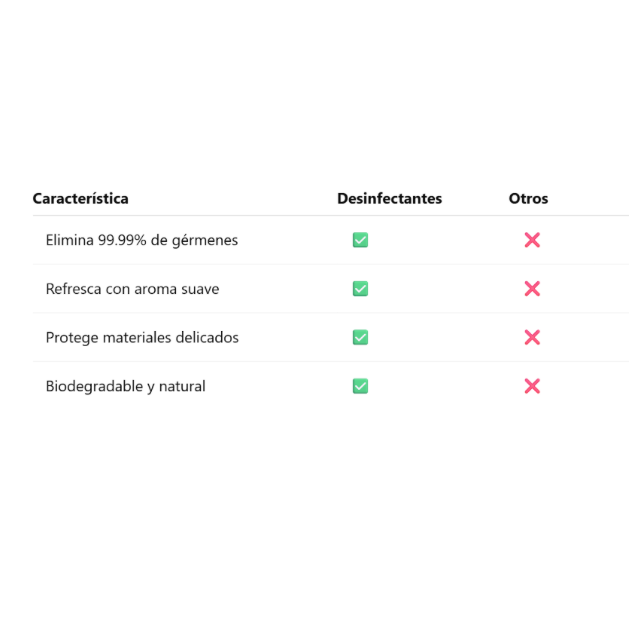
Task: Click the 'Biodegradable y natural' row label
Action: tap(125, 386)
